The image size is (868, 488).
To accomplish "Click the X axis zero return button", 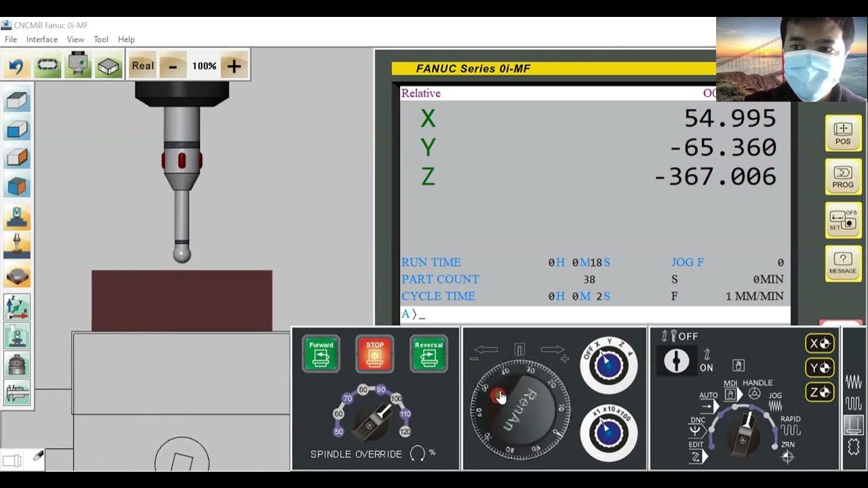I will (x=819, y=344).
